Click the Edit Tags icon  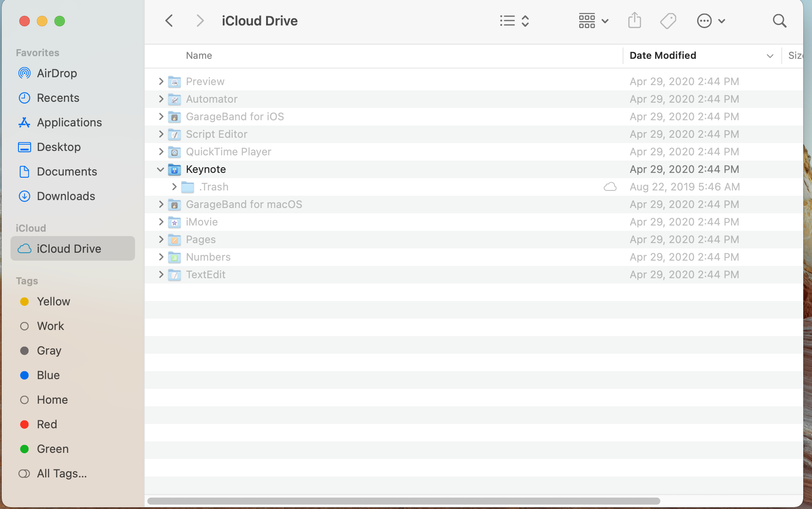point(668,21)
